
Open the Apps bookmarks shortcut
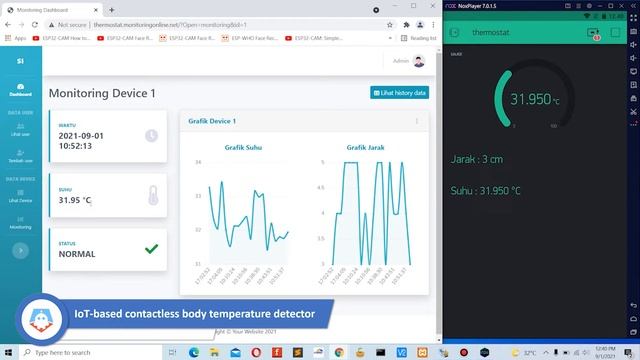[16, 38]
